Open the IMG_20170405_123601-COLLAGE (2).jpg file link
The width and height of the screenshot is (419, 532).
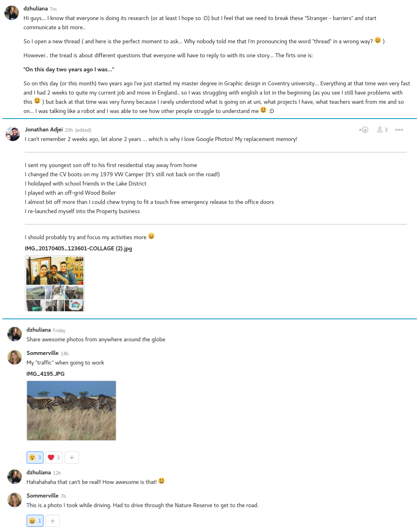click(x=78, y=248)
